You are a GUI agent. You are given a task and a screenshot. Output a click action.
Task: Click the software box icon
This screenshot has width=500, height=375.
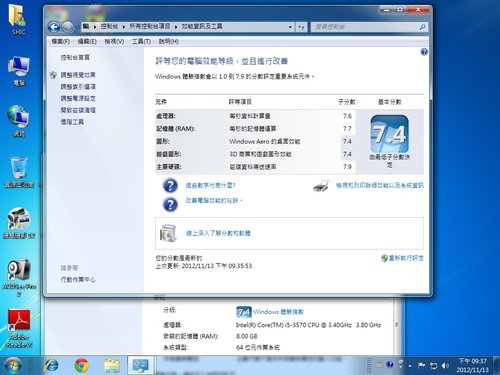coord(169,233)
